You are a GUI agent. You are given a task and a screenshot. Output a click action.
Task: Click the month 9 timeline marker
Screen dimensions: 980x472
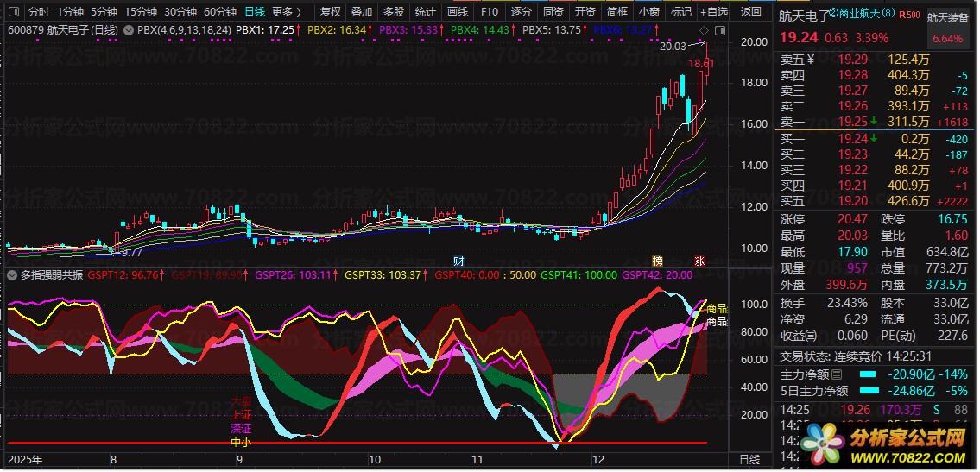pos(239,460)
